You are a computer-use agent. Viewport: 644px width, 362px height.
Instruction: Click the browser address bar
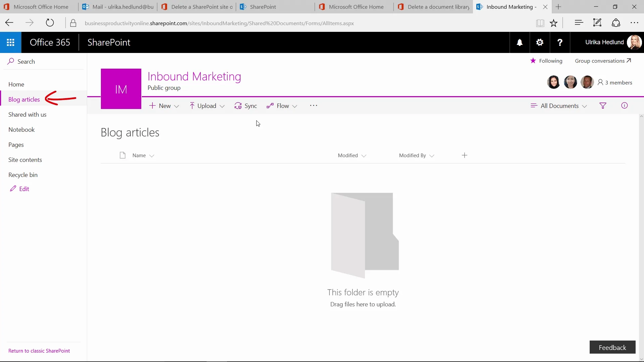219,23
